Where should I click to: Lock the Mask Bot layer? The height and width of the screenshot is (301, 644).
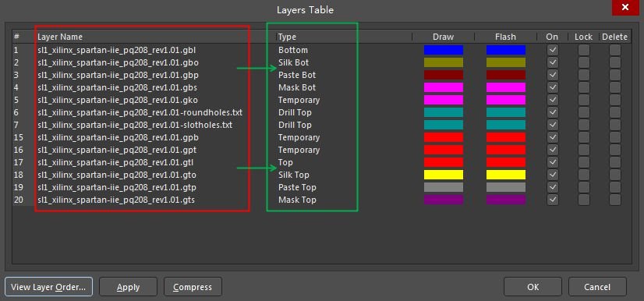[x=584, y=87]
